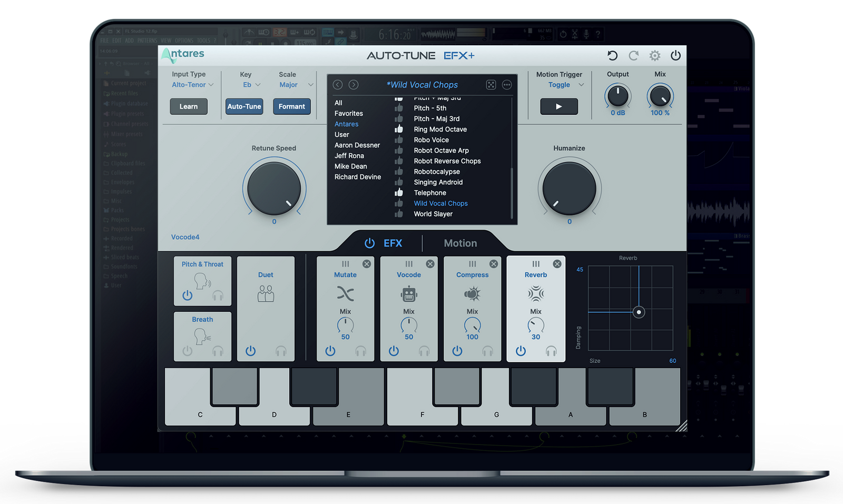Open the Key Eb dropdown
The width and height of the screenshot is (843, 504).
coord(252,85)
